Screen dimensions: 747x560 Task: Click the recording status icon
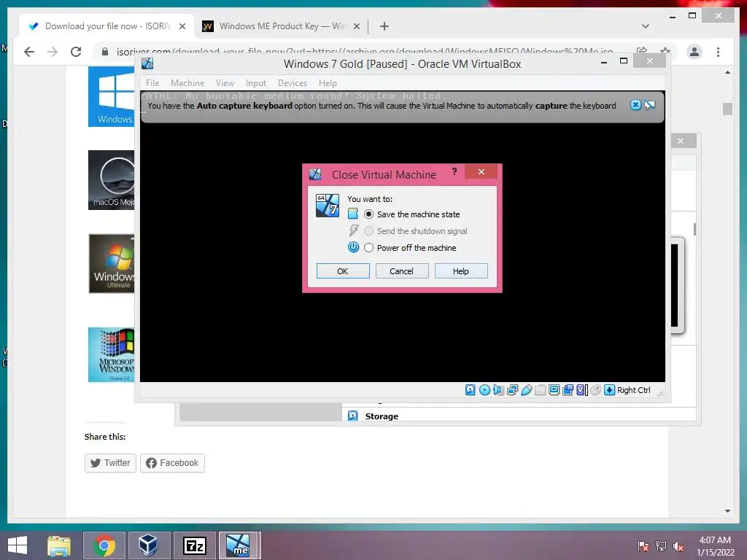(568, 390)
